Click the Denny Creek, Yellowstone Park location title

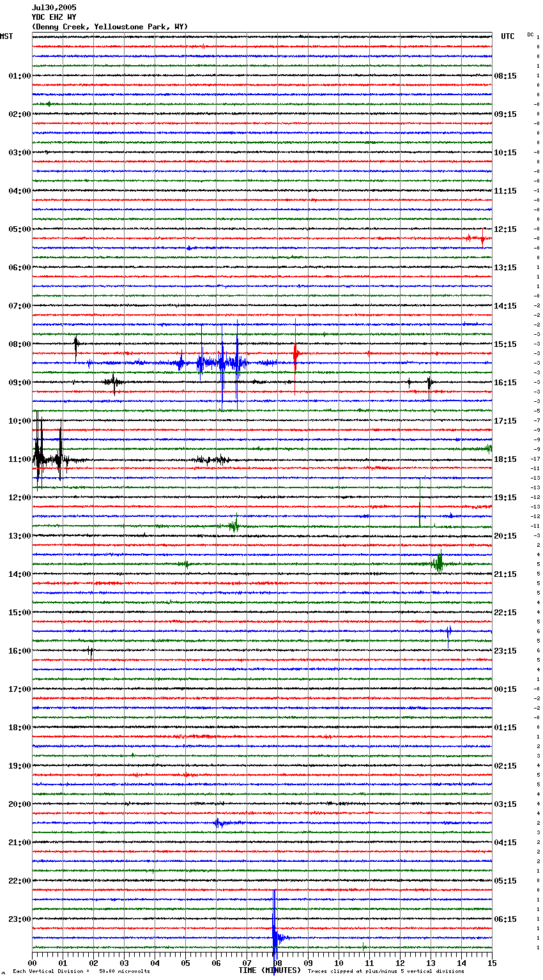click(x=109, y=27)
